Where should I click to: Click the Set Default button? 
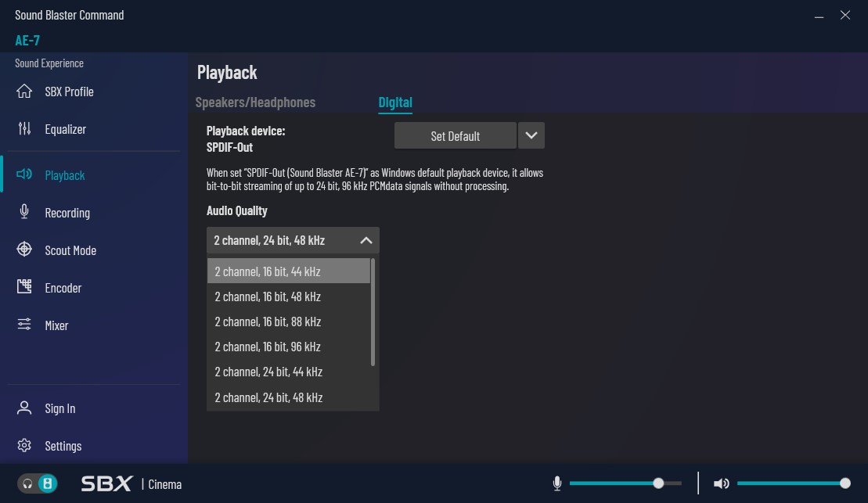455,135
